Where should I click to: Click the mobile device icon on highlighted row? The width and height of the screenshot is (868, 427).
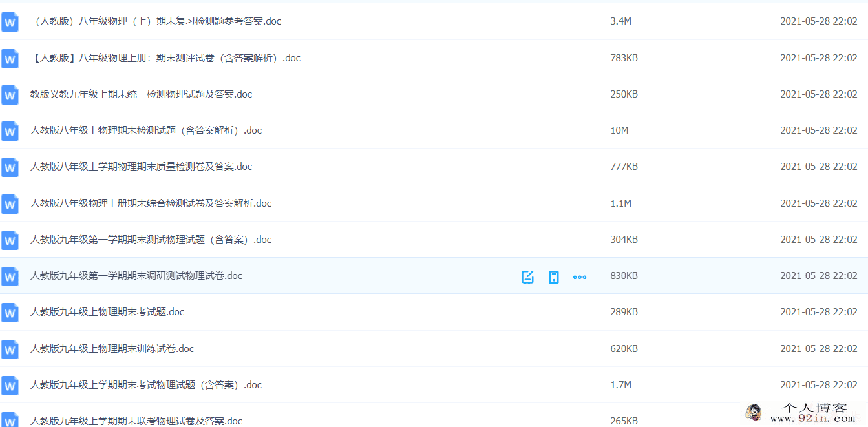[553, 277]
